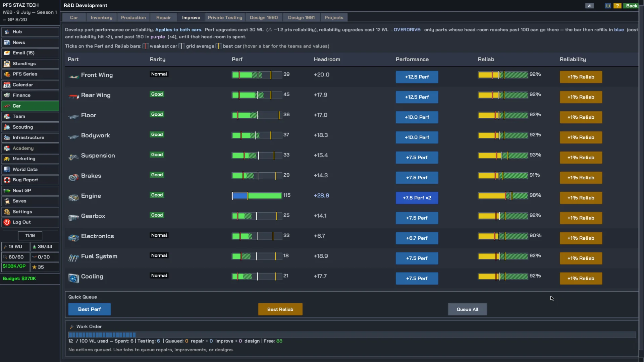The width and height of the screenshot is (644, 362).
Task: Queue +1% Reliab for Gearbox
Action: coord(581,218)
